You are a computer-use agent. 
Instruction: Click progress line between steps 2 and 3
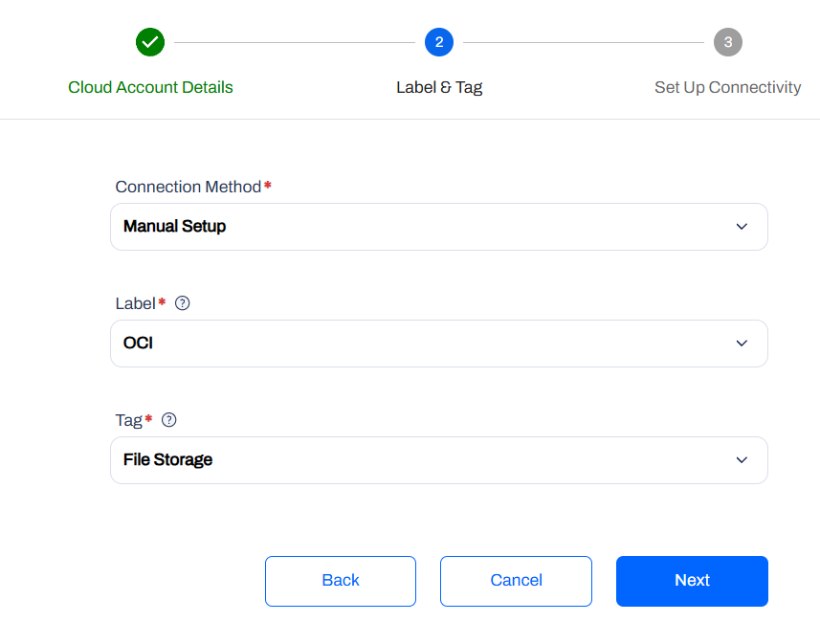pos(584,42)
